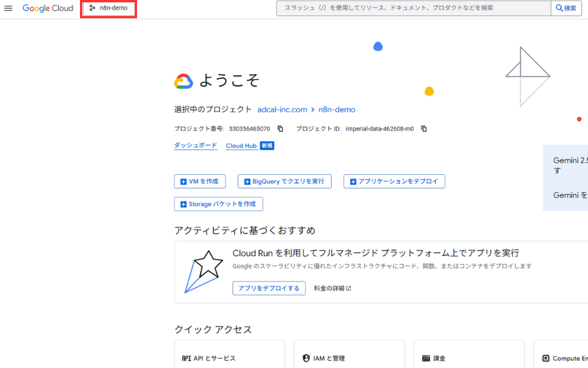Click the クイック アクセス heading
The height and width of the screenshot is (368, 588).
click(x=213, y=329)
